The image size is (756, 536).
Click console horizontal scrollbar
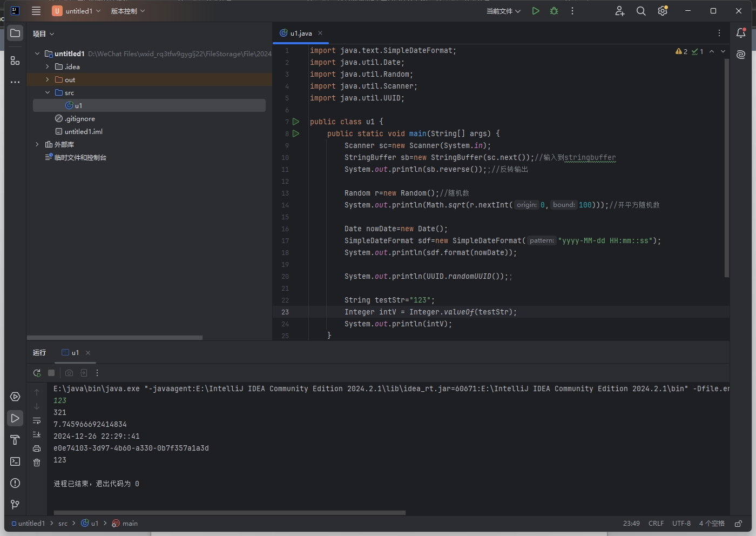point(230,513)
